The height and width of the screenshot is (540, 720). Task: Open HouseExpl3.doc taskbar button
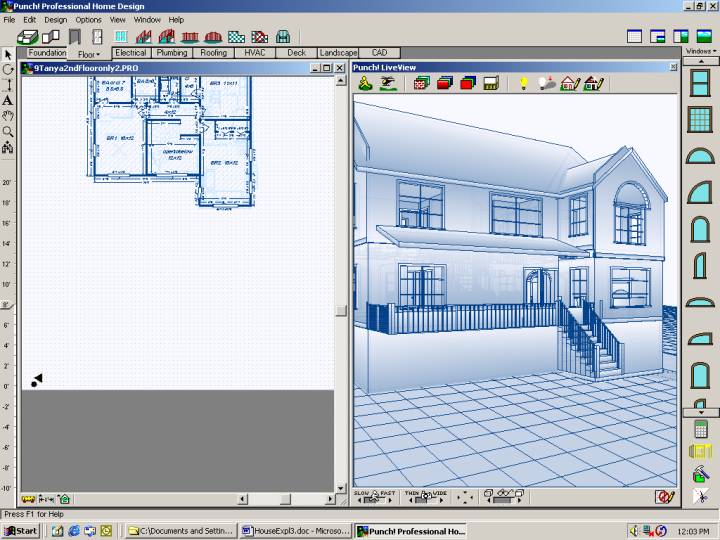tap(295, 531)
